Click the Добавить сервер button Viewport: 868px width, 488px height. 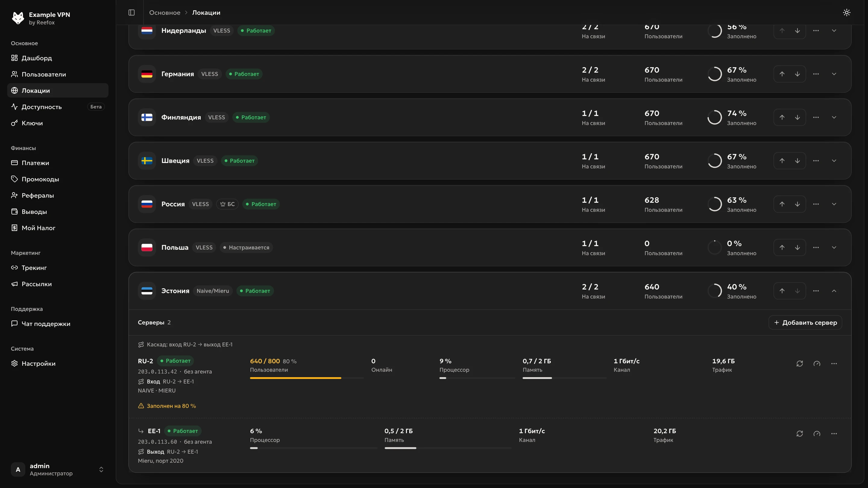click(x=805, y=323)
